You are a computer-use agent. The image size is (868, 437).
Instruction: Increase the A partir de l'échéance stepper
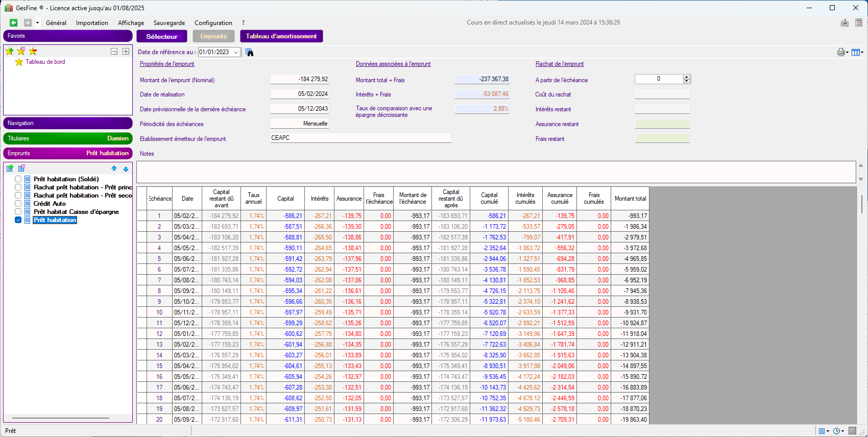687,77
